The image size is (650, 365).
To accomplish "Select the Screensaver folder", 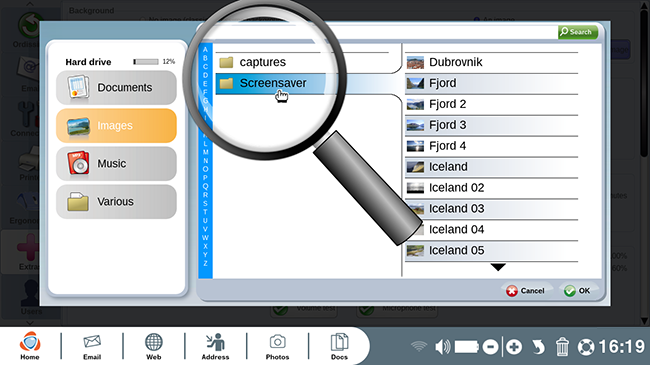I will [x=274, y=83].
